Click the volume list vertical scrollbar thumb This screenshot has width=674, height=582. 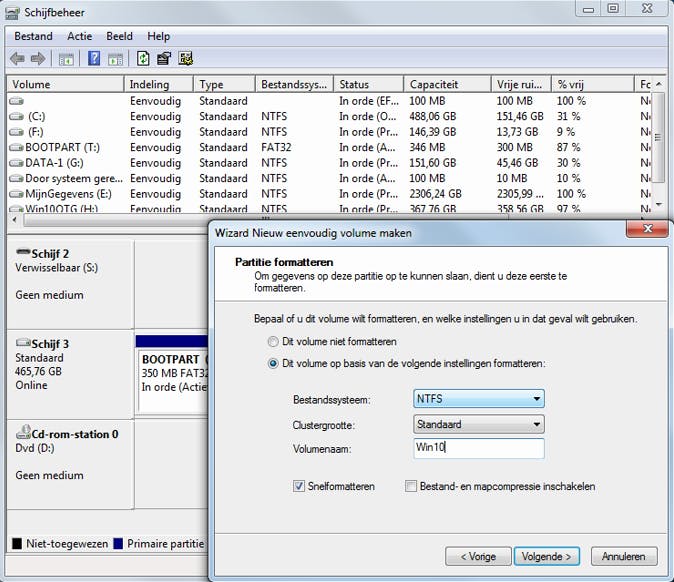[658, 137]
